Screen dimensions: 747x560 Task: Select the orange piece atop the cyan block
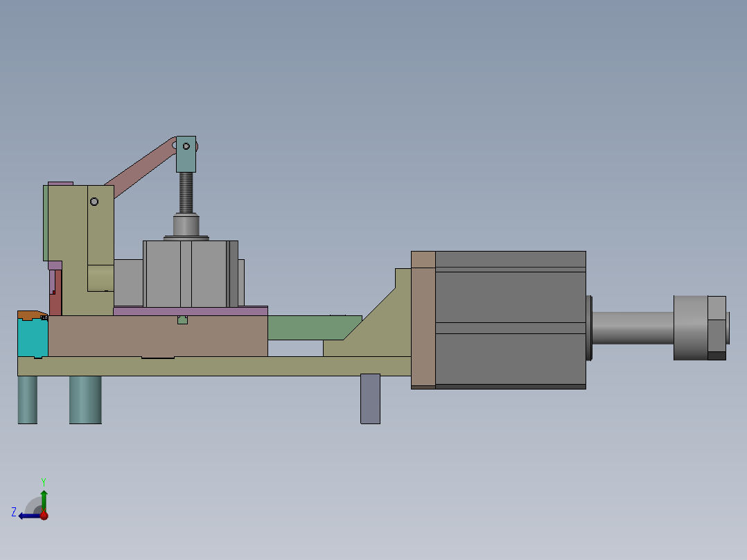coord(31,315)
